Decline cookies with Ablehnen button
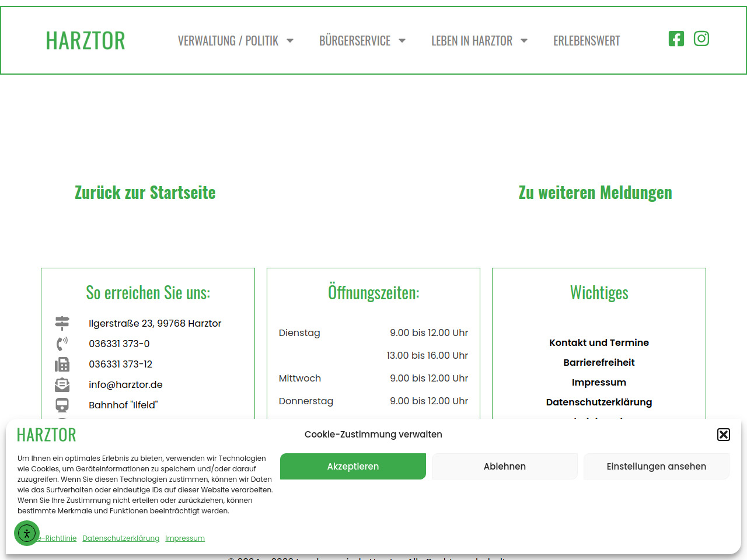 (x=504, y=467)
